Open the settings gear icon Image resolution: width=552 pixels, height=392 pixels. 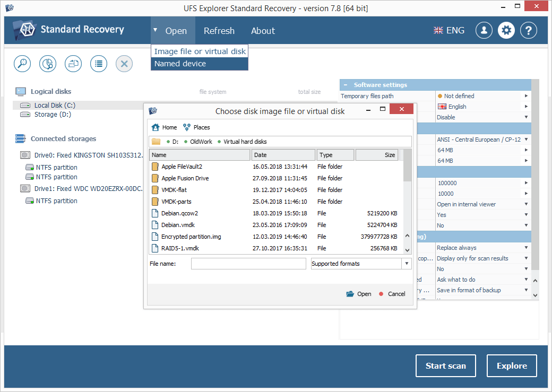(506, 30)
